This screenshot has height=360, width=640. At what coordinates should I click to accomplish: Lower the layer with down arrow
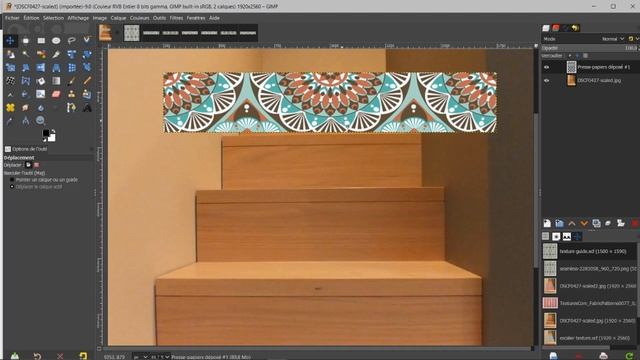(584, 223)
